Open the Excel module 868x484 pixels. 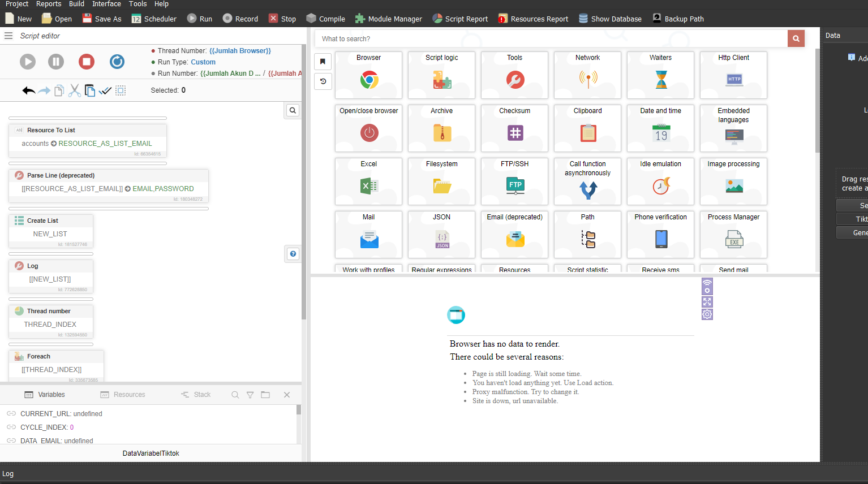(368, 181)
